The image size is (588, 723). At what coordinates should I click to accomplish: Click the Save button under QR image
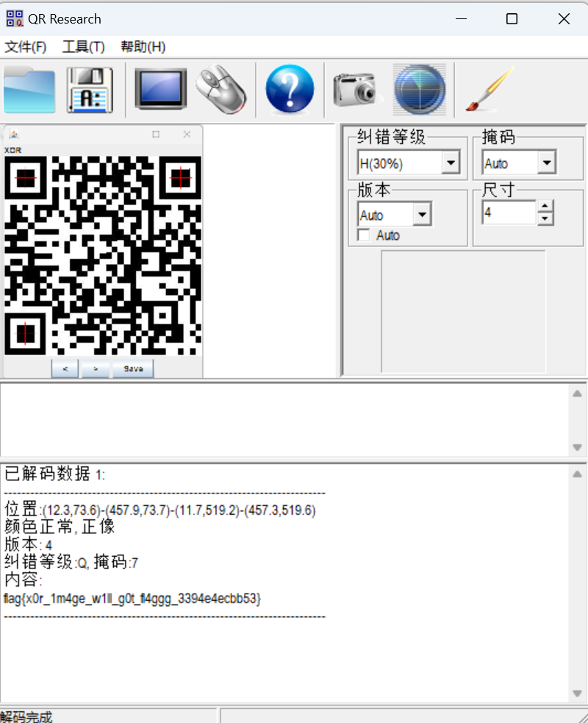pos(133,369)
